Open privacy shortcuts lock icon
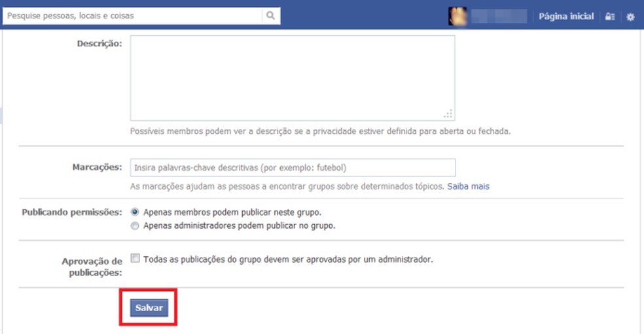The width and height of the screenshot is (644, 334). pos(610,16)
